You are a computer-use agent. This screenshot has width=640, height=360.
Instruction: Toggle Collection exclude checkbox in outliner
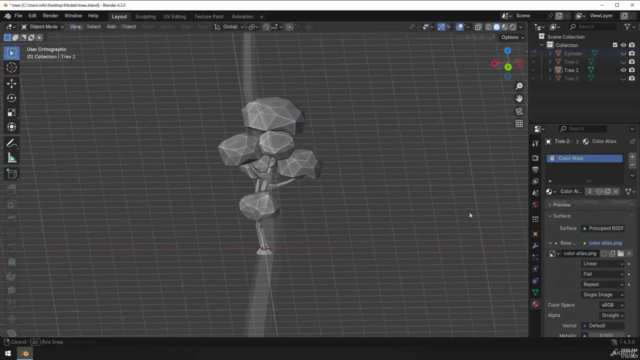[615, 45]
